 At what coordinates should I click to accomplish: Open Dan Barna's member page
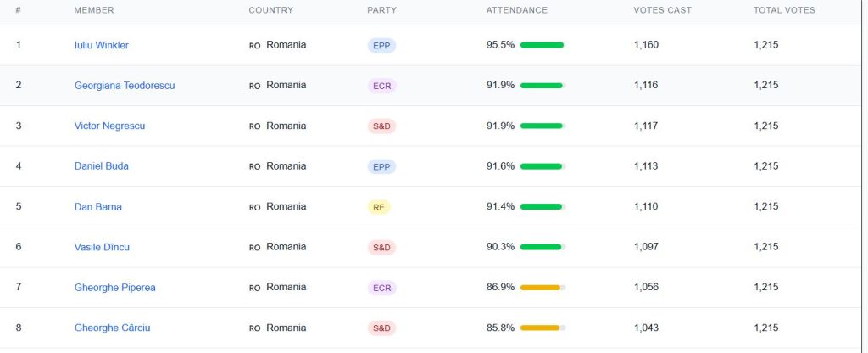click(97, 207)
